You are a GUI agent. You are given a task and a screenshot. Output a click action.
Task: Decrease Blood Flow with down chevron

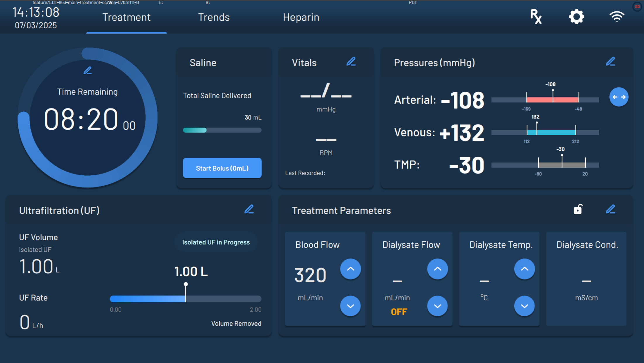coord(350,306)
